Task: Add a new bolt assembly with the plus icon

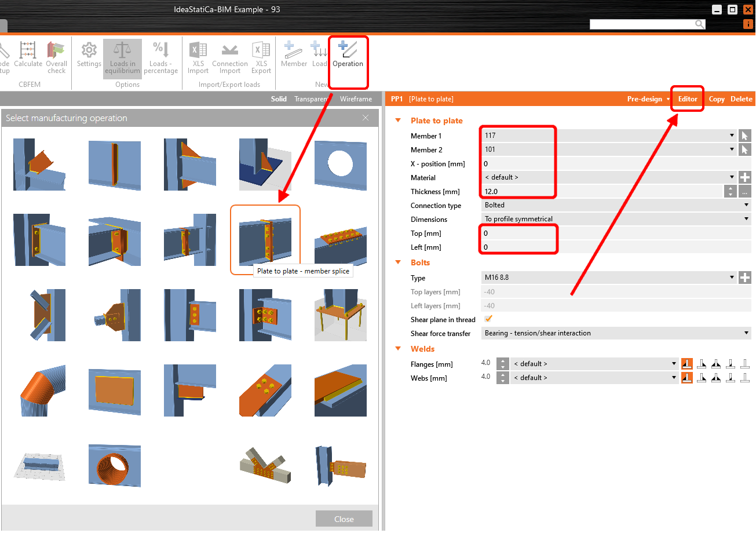Action: point(745,278)
